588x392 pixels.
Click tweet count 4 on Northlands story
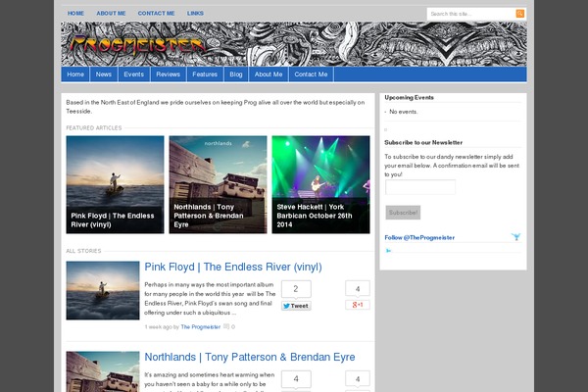tap(296, 379)
